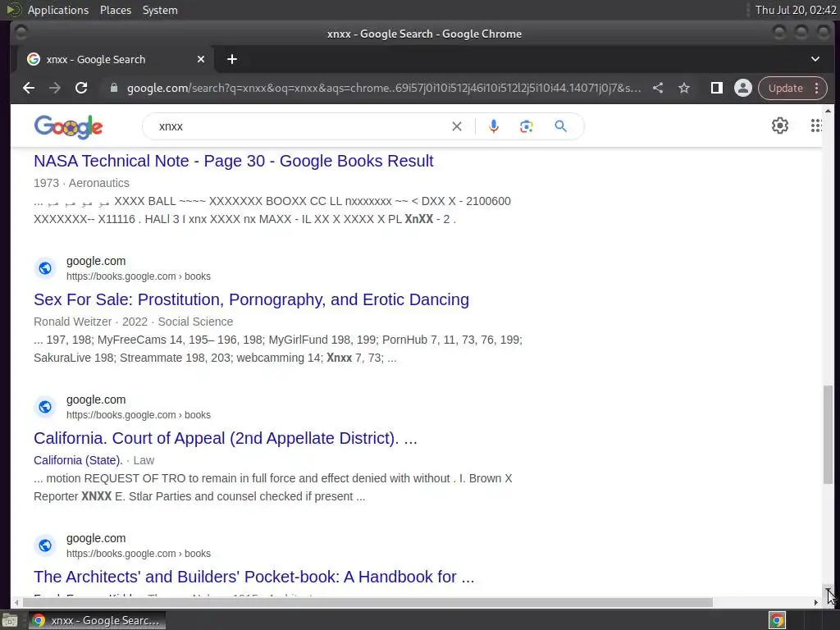
Task: Click the California (State) author link
Action: 78,461
